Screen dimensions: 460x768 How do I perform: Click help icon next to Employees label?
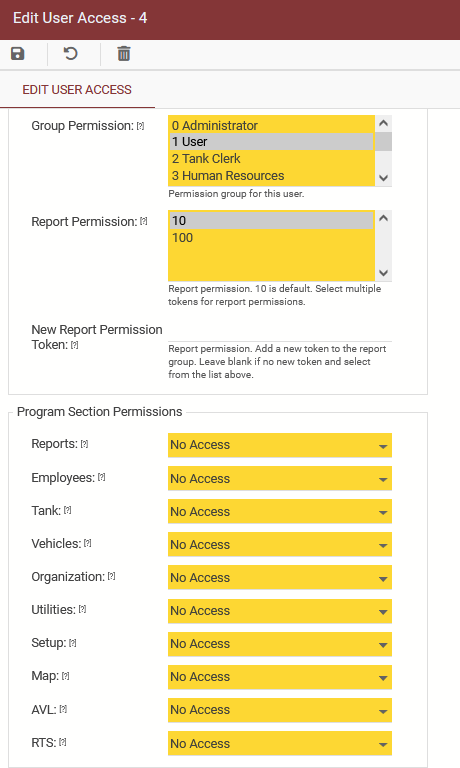101,477
